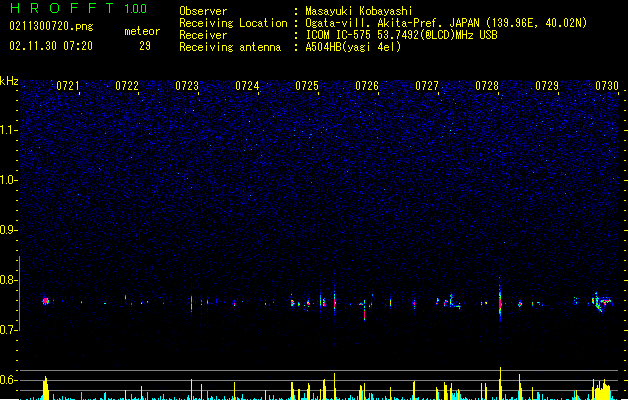Viewport: 629px width, 400px height.
Task: Click the 'meteor' label
Action: tap(142, 31)
